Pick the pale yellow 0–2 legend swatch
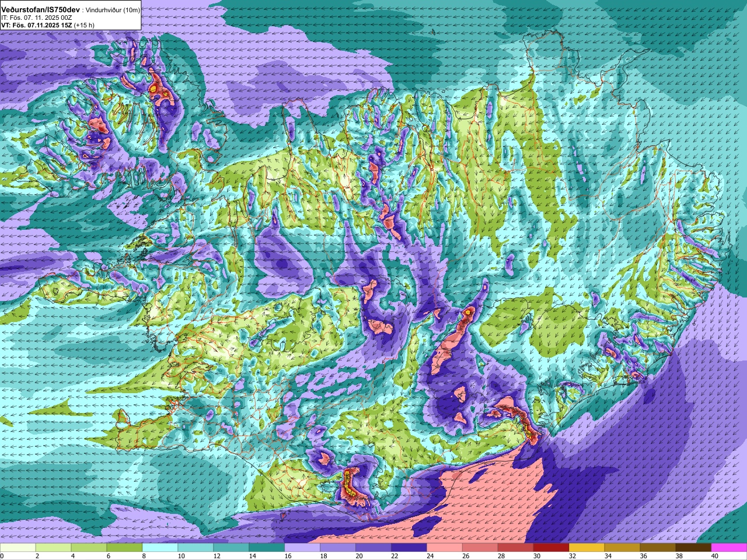Viewport: 747px width, 560px height. pyautogui.click(x=18, y=548)
